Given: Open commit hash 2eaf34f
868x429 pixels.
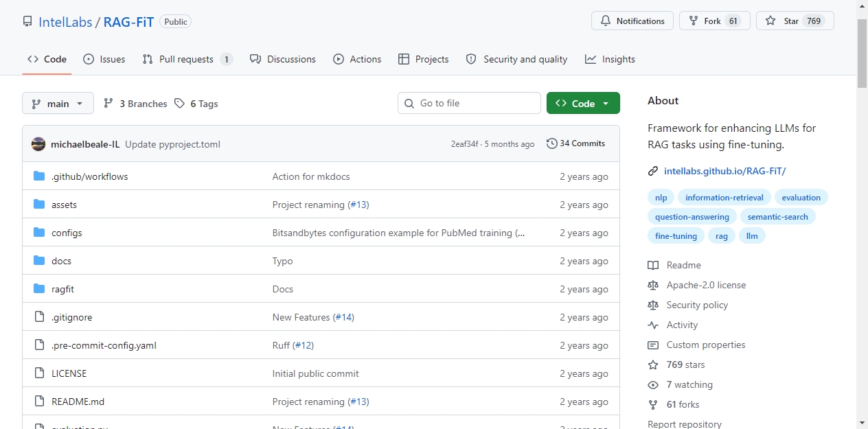Looking at the screenshot, I should pyautogui.click(x=464, y=144).
